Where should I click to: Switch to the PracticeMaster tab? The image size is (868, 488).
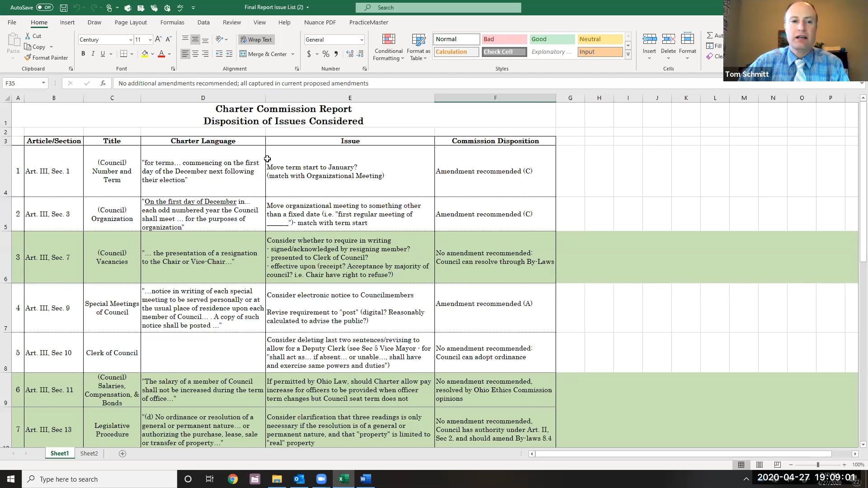pos(368,22)
